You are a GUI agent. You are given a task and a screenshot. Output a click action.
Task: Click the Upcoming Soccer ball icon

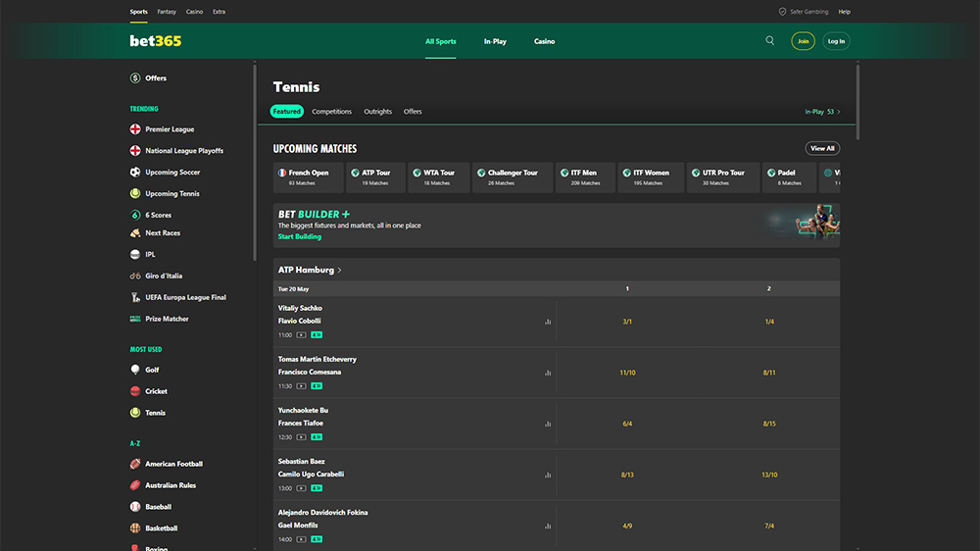135,172
